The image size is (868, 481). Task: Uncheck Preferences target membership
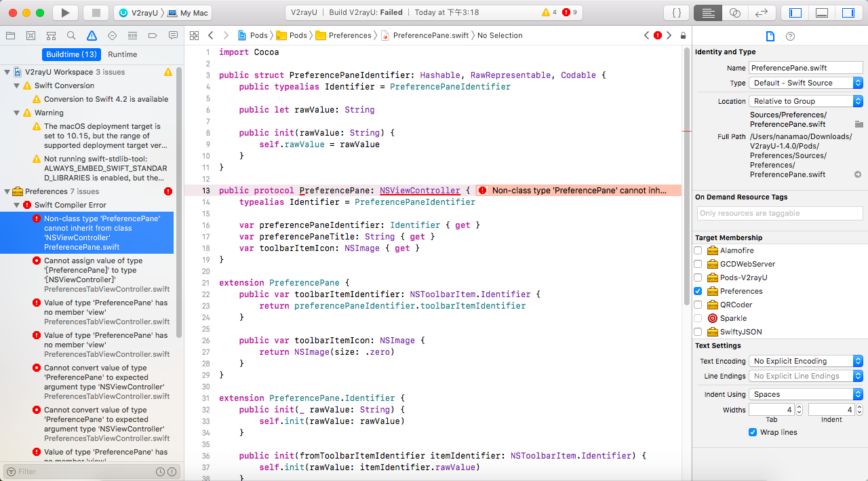[x=698, y=291]
